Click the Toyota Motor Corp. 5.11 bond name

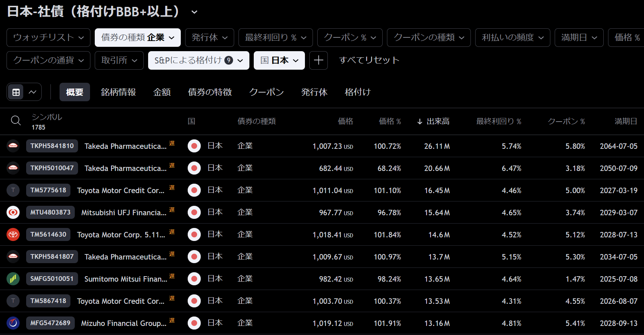coord(121,235)
